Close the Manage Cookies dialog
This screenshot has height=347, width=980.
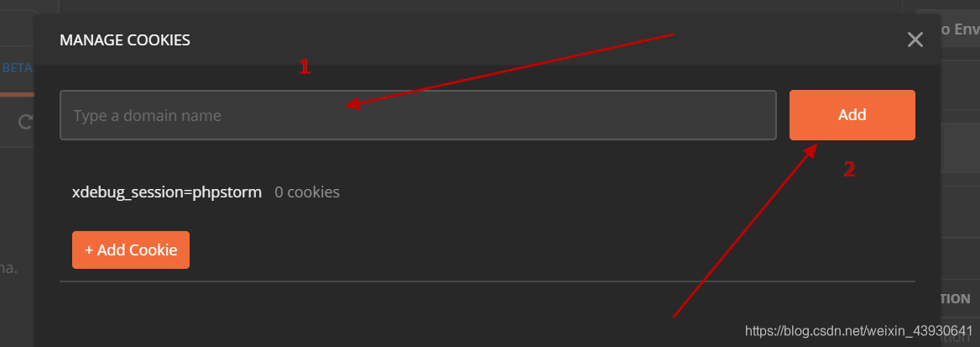click(x=915, y=39)
